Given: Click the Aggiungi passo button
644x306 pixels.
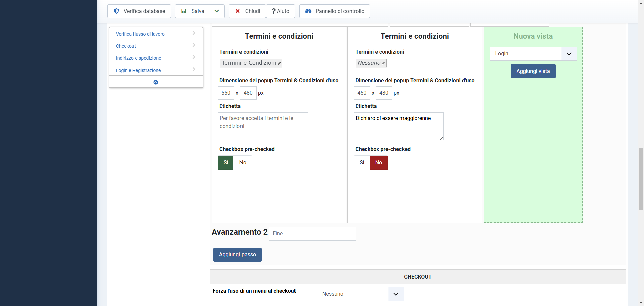Looking at the screenshot, I should click(x=237, y=255).
